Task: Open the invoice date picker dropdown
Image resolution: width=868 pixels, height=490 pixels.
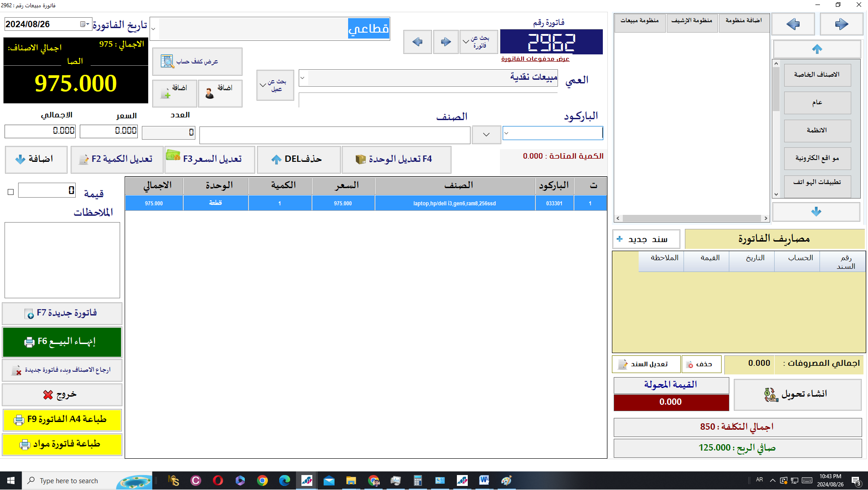Action: point(85,24)
